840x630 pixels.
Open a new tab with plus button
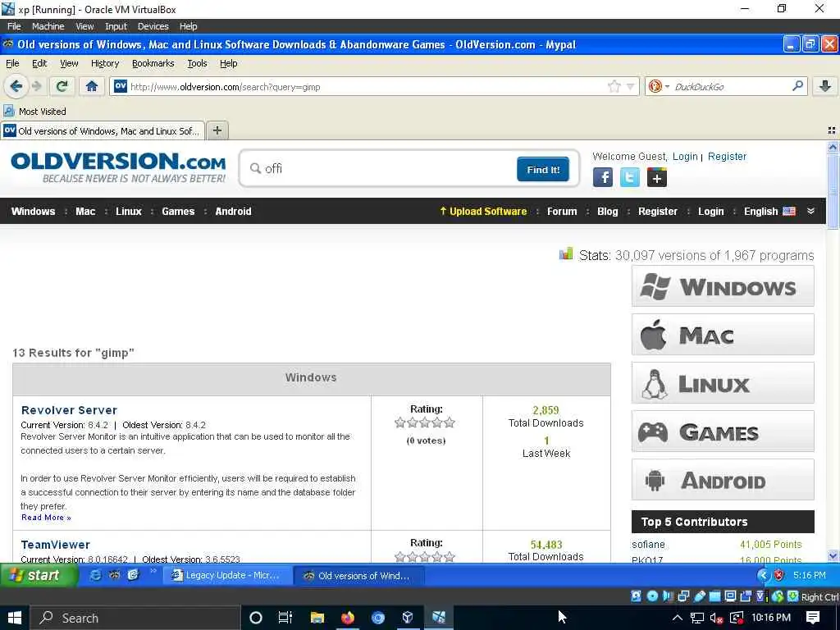(217, 130)
